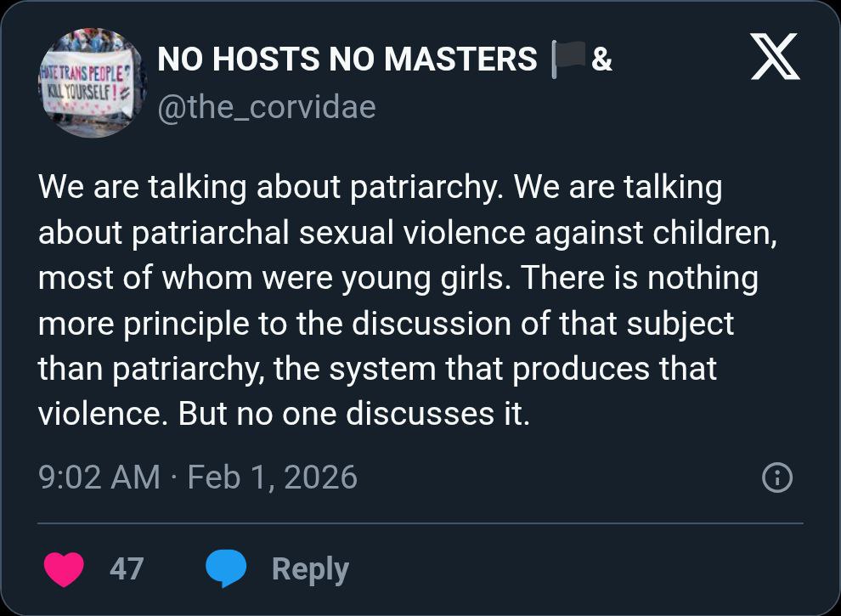This screenshot has height=616, width=841.
Task: Open the circled info icon
Action: click(x=777, y=477)
